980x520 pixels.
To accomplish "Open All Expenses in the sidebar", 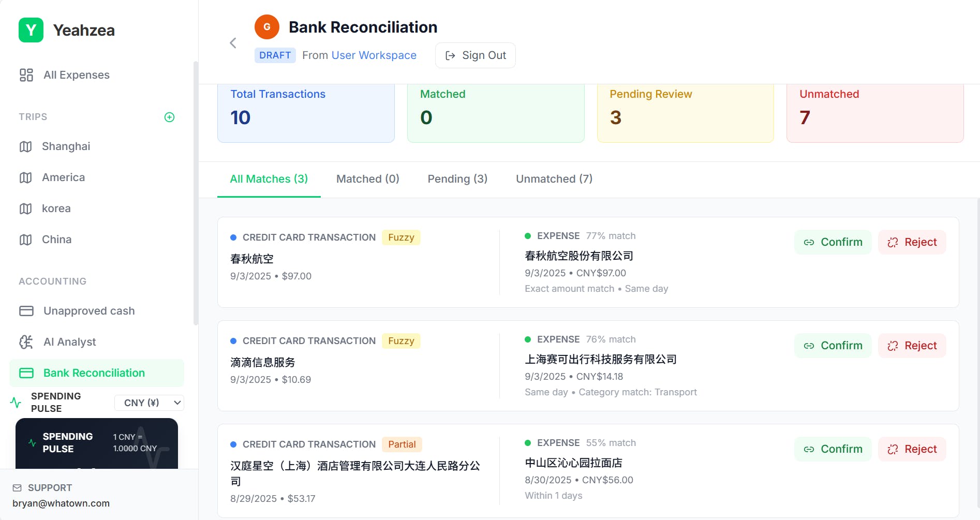I will [97, 75].
